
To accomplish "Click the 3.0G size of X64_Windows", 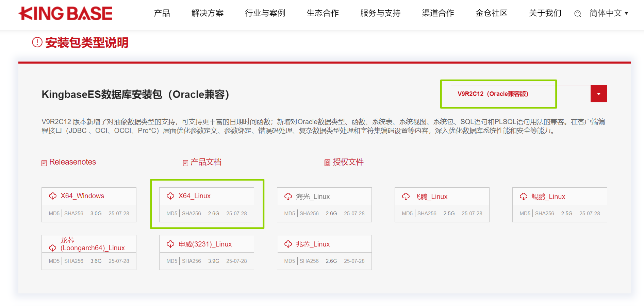I will [x=96, y=214].
